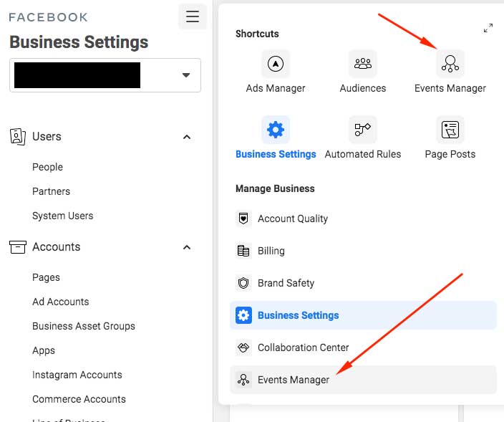
Task: Open Commerce Accounts in sidebar
Action: click(79, 399)
